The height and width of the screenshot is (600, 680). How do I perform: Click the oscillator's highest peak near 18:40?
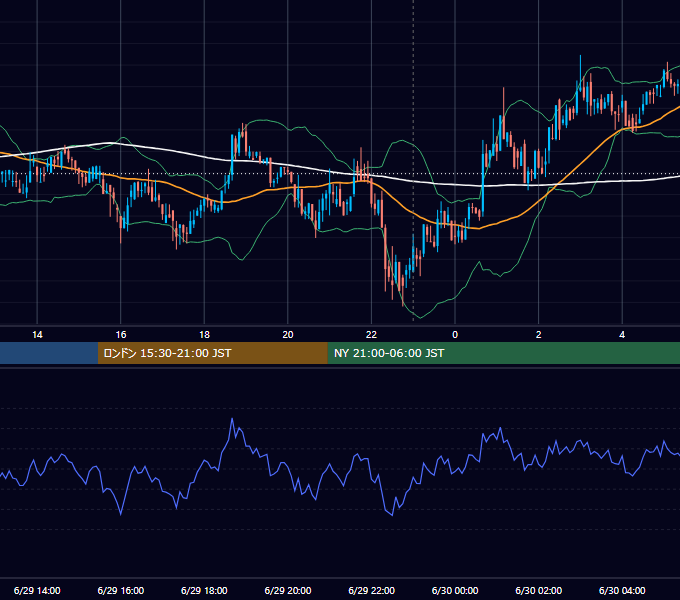click(232, 419)
